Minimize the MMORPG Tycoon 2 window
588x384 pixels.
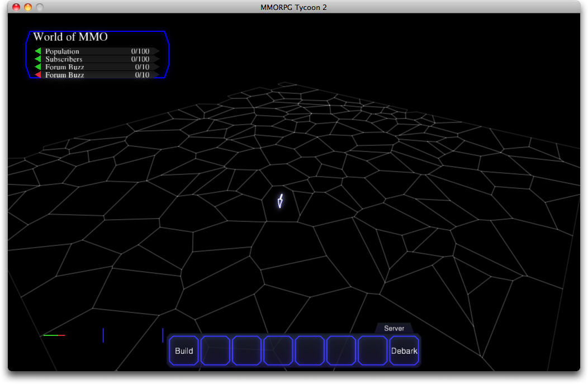pos(28,7)
